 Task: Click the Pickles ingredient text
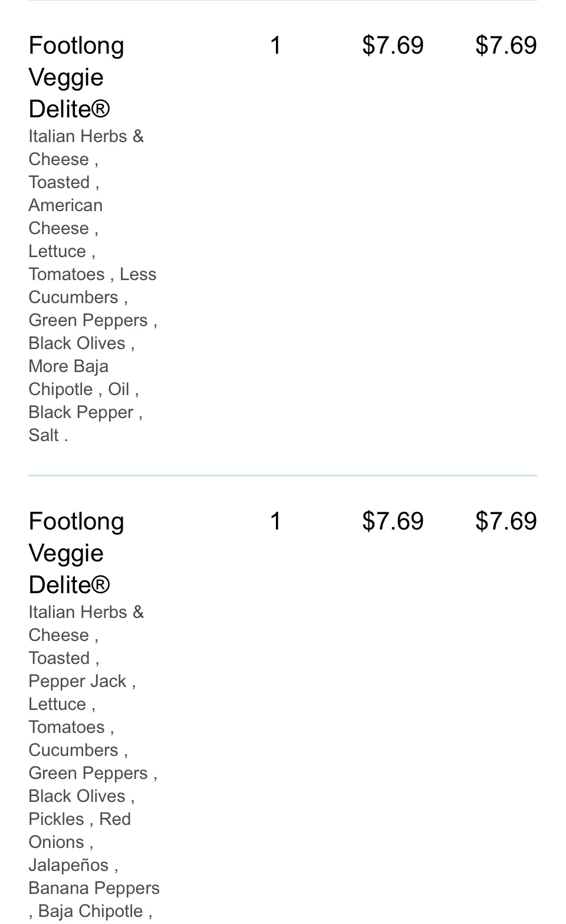tap(56, 820)
